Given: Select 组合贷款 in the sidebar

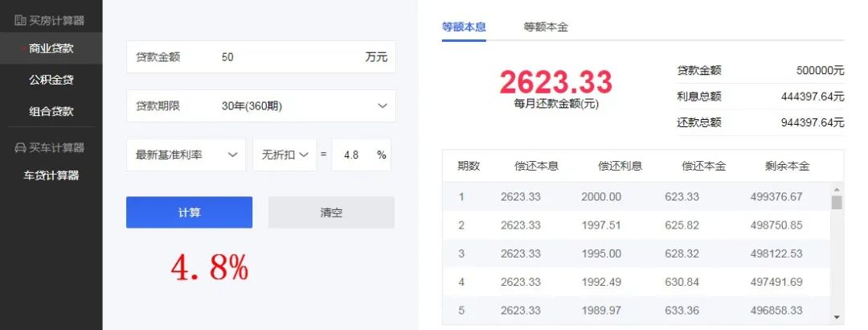Looking at the screenshot, I should pyautogui.click(x=51, y=111).
